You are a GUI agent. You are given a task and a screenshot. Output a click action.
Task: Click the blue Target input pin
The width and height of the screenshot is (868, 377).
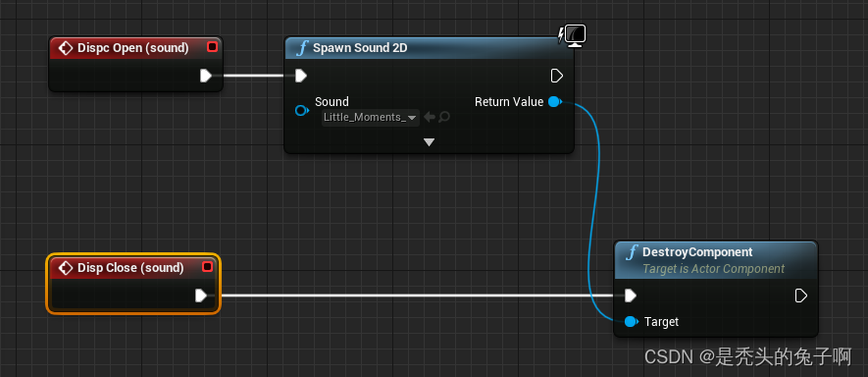pyautogui.click(x=631, y=322)
